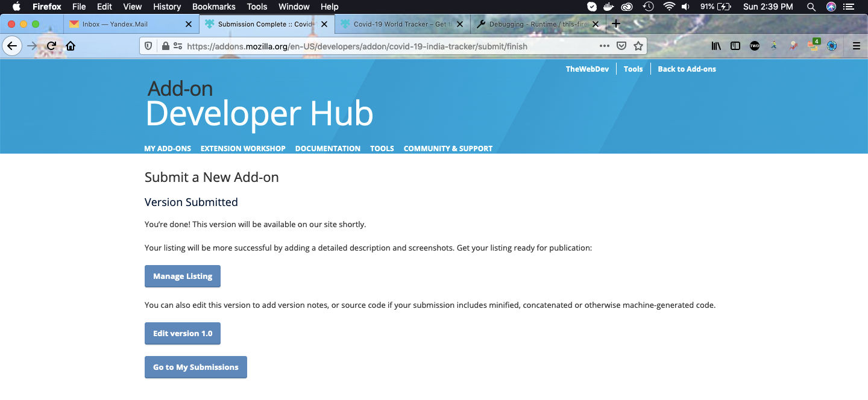Open the Tools menu in macOS menu bar
This screenshot has height=400, width=868.
coord(257,7)
